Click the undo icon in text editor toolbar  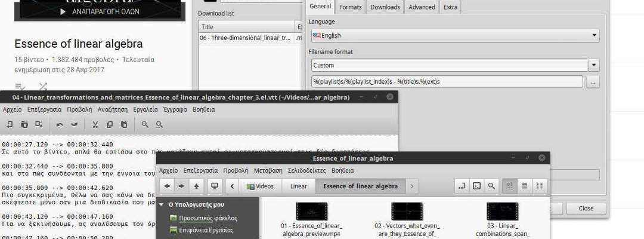click(x=60, y=124)
